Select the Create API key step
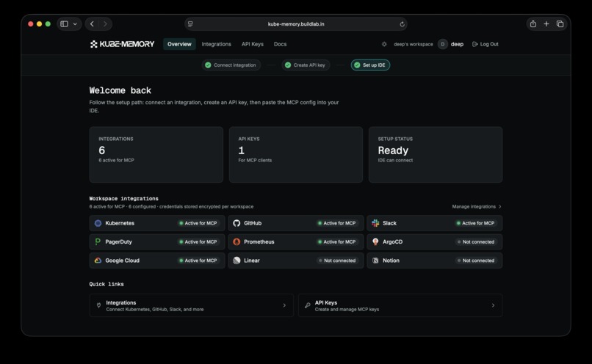Image resolution: width=592 pixels, height=364 pixels. coord(305,65)
